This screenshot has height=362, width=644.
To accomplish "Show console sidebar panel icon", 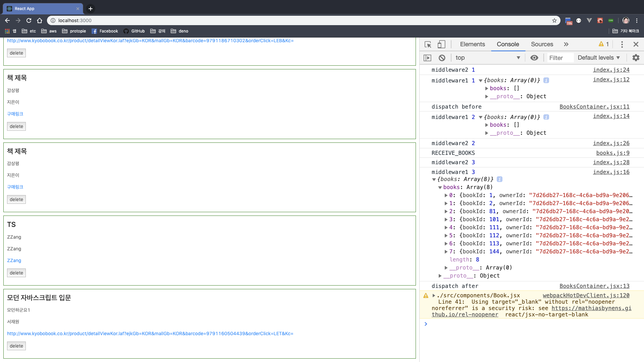I will coord(427,58).
